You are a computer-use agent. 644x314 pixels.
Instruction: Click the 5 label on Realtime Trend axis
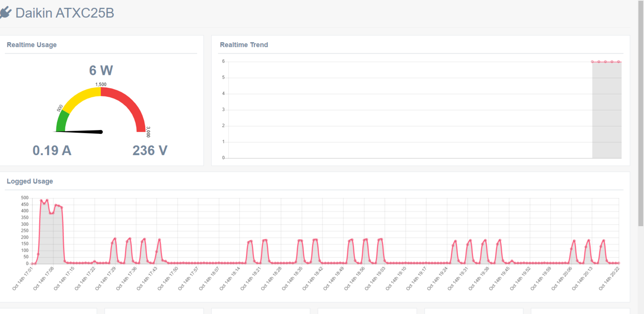[x=223, y=77]
